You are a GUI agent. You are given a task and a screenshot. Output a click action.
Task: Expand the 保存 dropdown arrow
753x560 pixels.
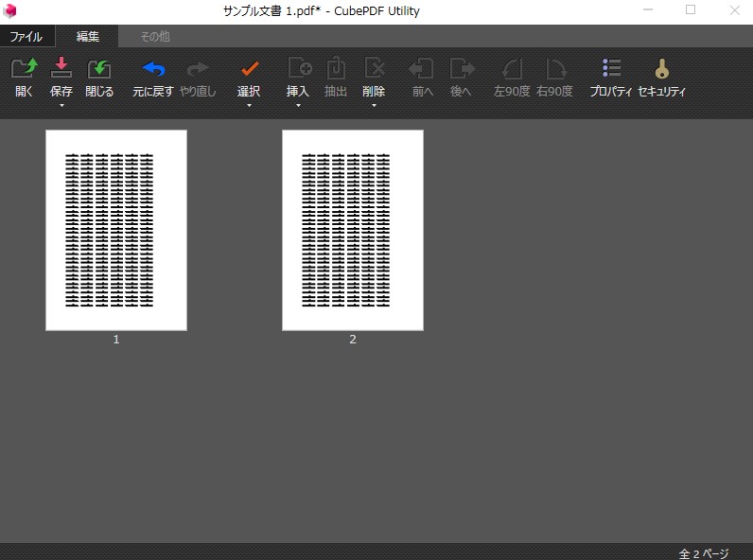coord(61,106)
